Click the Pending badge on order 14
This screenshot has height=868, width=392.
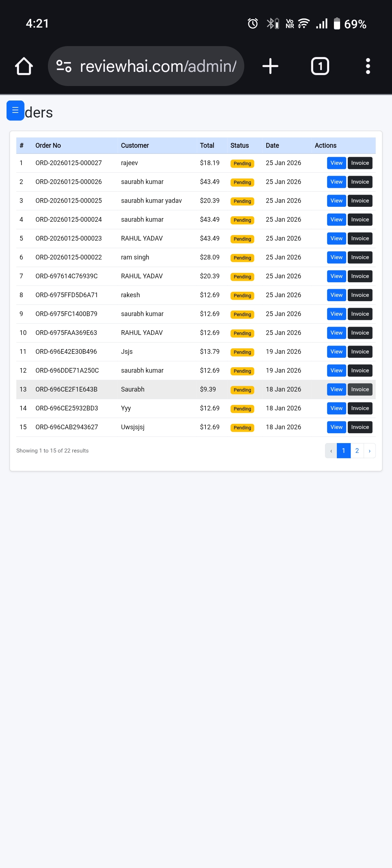point(242,409)
